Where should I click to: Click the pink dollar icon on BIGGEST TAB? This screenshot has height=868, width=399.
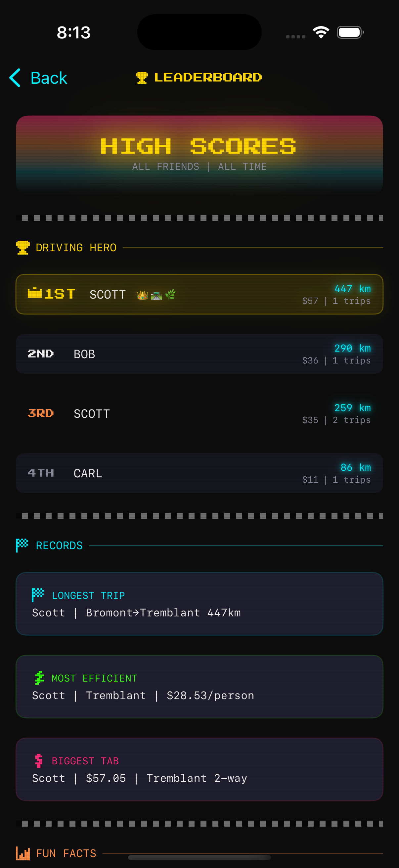point(39,761)
